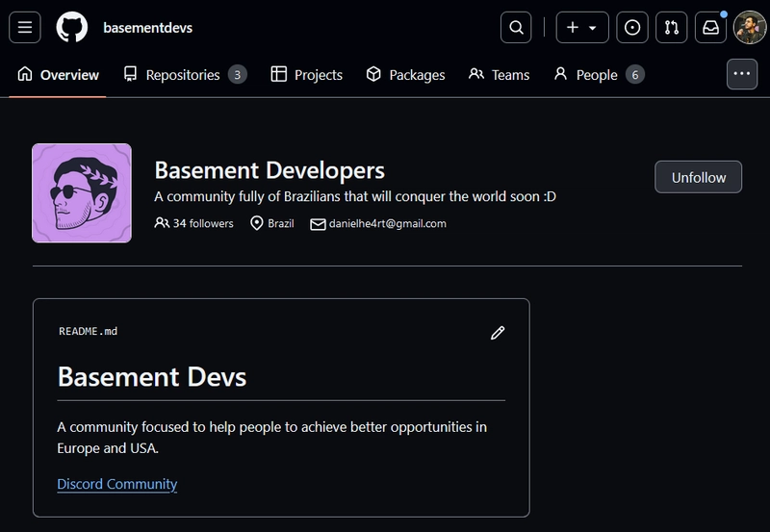770x532 pixels.
Task: Click the Basement Devs README heading
Action: [x=152, y=377]
